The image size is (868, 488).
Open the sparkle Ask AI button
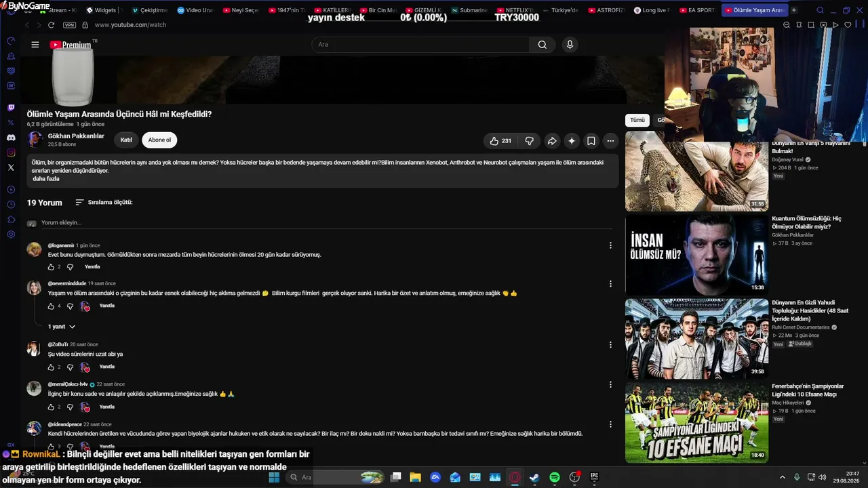tap(572, 141)
